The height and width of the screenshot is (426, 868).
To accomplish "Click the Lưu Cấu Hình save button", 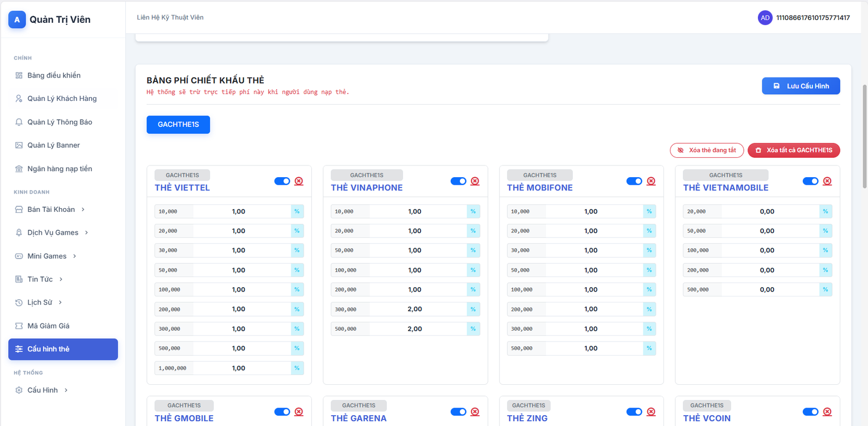I will point(801,86).
